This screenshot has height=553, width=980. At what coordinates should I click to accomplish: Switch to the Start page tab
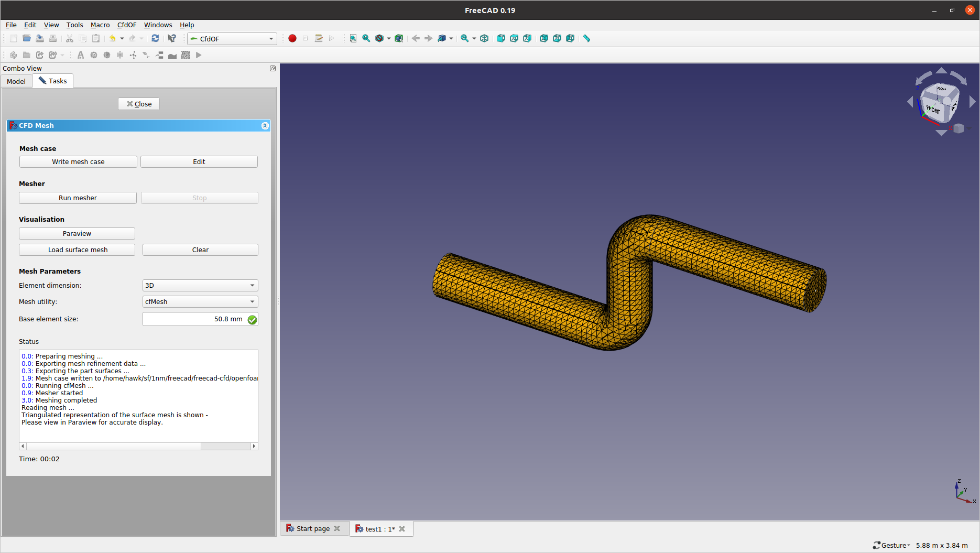pos(313,529)
